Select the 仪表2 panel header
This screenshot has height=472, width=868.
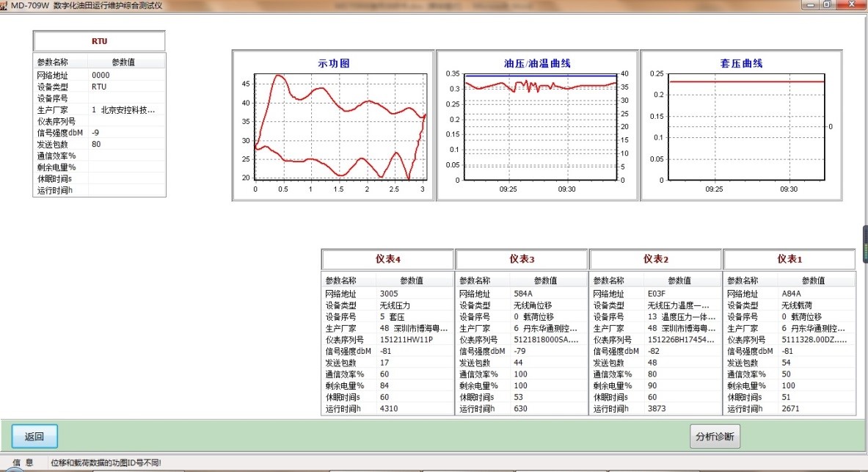(x=655, y=259)
